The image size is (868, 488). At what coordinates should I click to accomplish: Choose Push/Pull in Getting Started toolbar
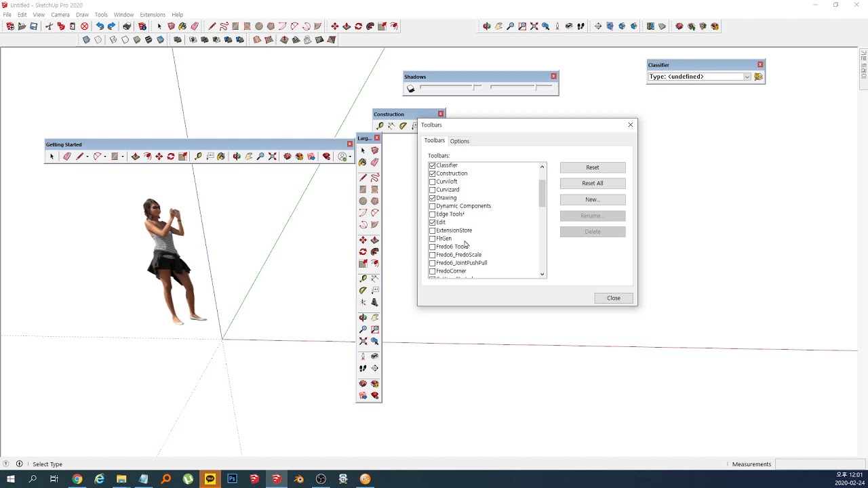coord(136,157)
